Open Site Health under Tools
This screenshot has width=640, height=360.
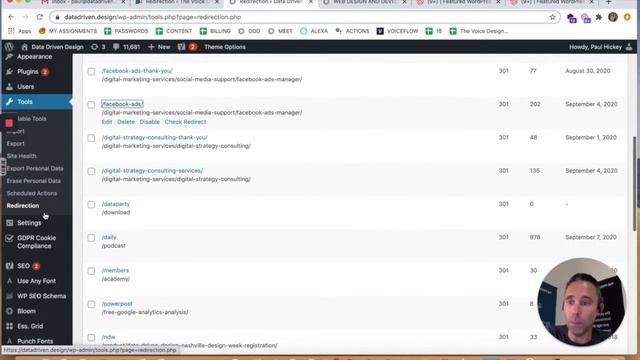coord(21,156)
